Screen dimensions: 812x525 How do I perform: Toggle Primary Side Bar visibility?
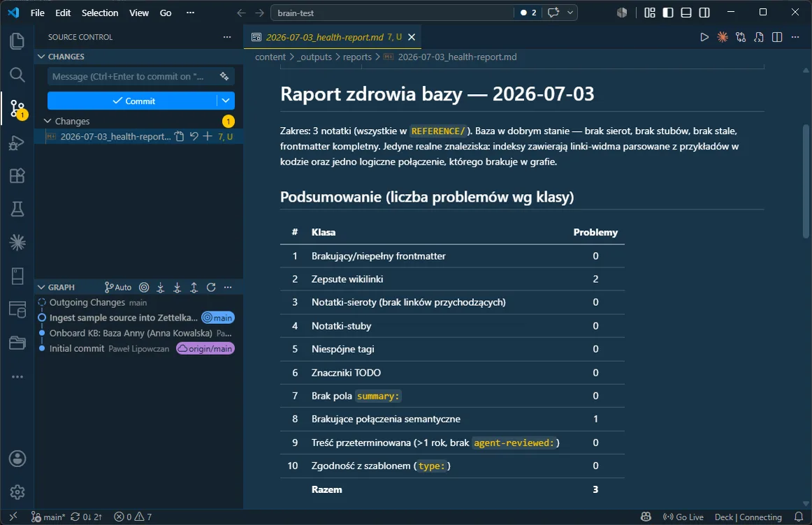[x=668, y=13]
